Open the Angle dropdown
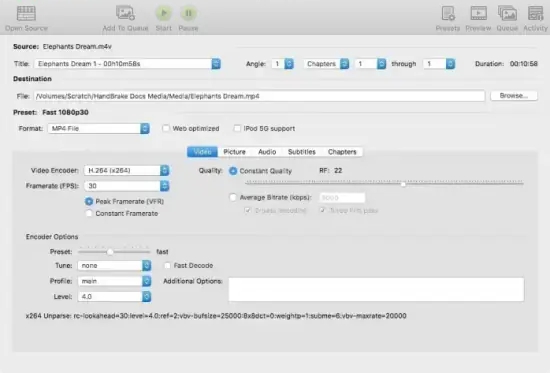The width and height of the screenshot is (550, 373). pos(283,64)
